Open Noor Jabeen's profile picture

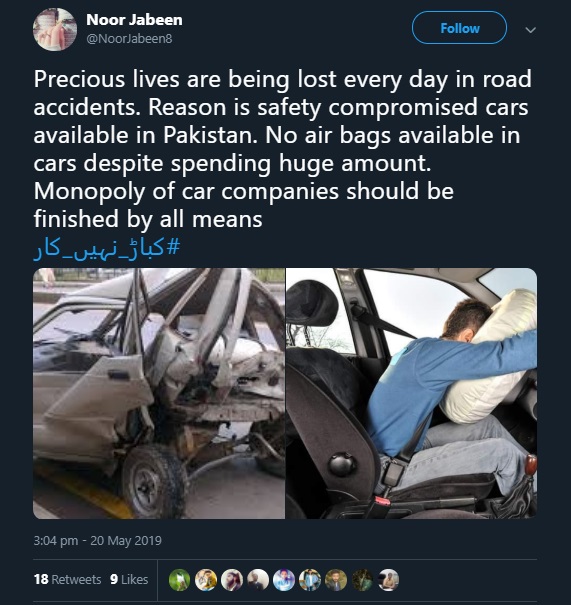point(55,30)
